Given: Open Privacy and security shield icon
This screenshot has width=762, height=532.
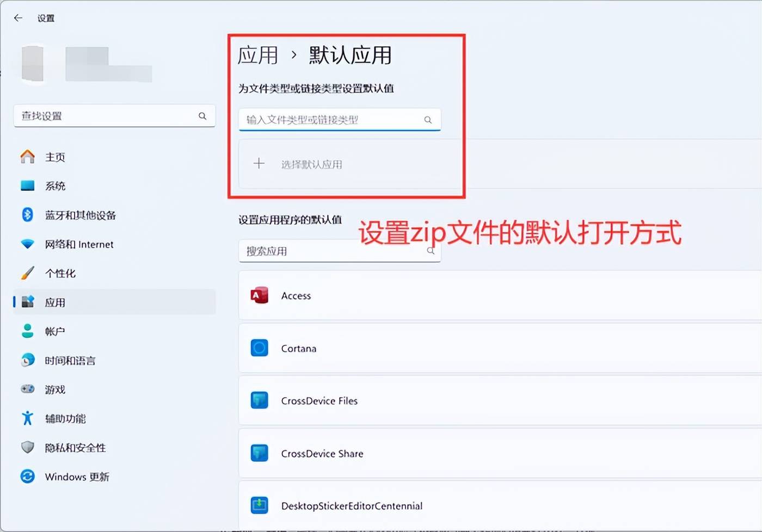Looking at the screenshot, I should point(28,448).
